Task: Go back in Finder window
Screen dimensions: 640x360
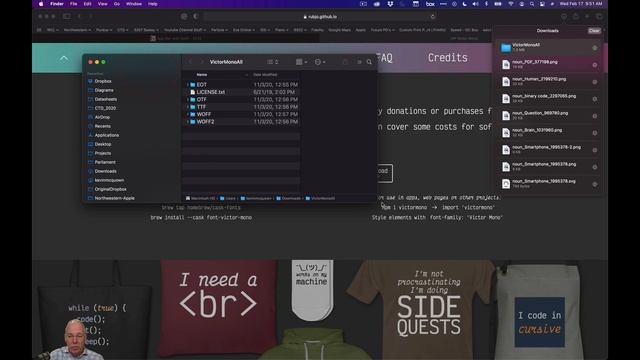Action: click(191, 62)
